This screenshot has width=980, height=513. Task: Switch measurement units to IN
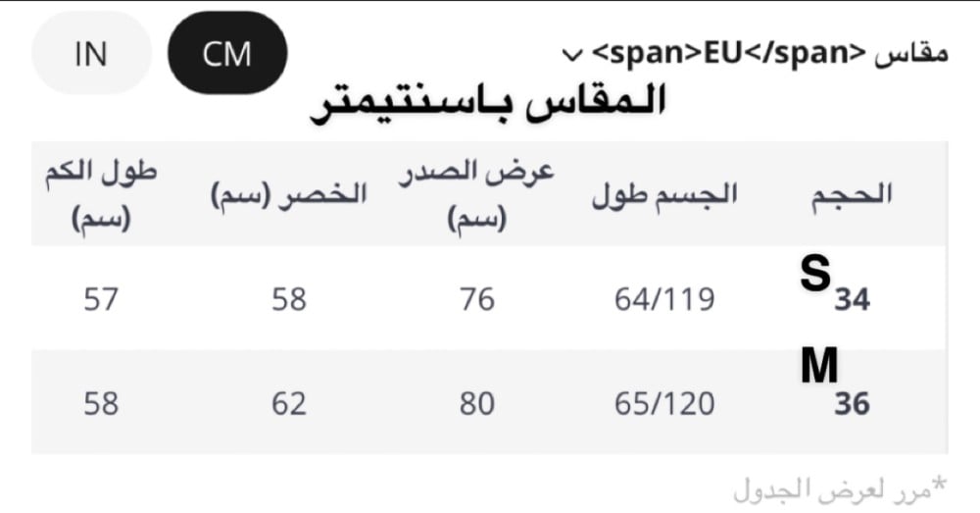tap(91, 54)
